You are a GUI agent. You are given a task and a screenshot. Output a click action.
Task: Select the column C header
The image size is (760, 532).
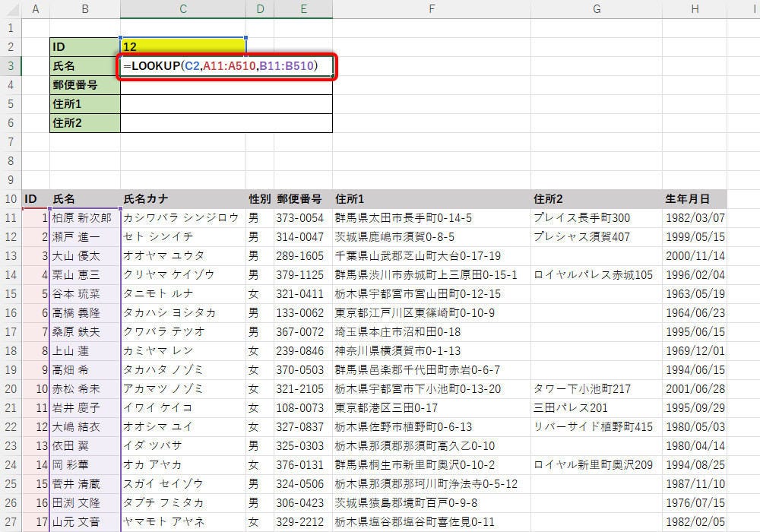(182, 9)
